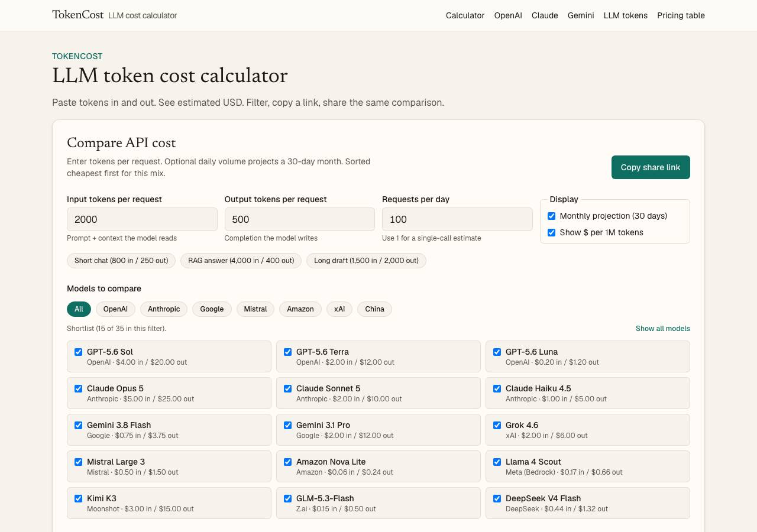Uncheck GPT-5.6 Sol model

tap(78, 352)
